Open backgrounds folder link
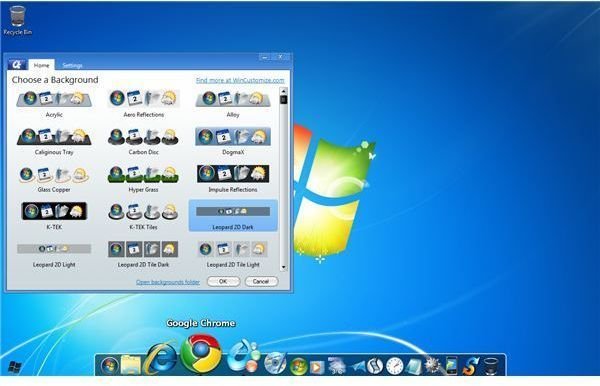Viewport: 600px width, 386px height. [x=168, y=282]
